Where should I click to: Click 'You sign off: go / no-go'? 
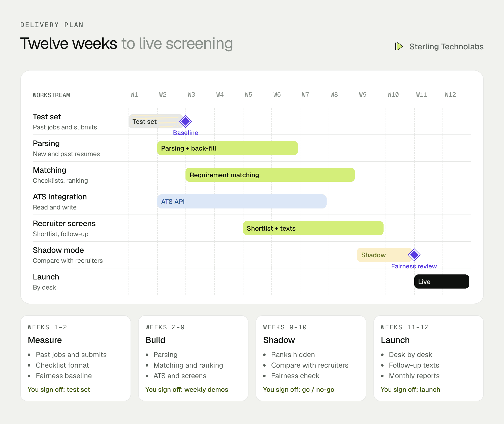299,390
